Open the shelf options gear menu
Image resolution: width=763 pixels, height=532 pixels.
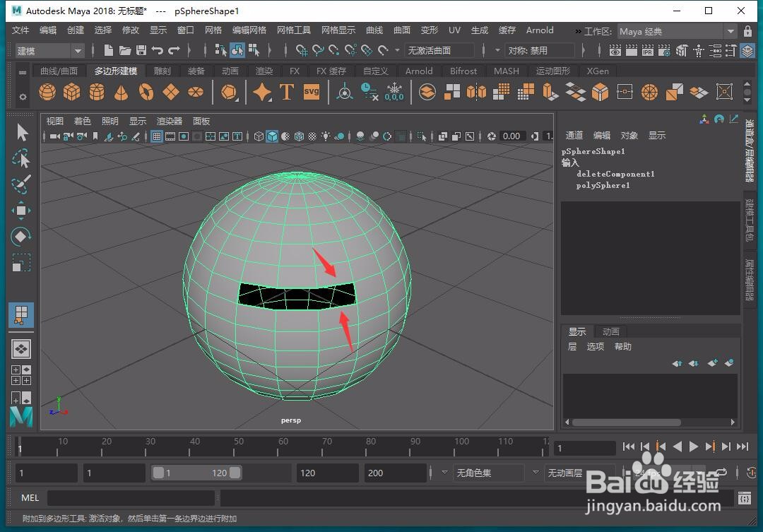(x=23, y=97)
